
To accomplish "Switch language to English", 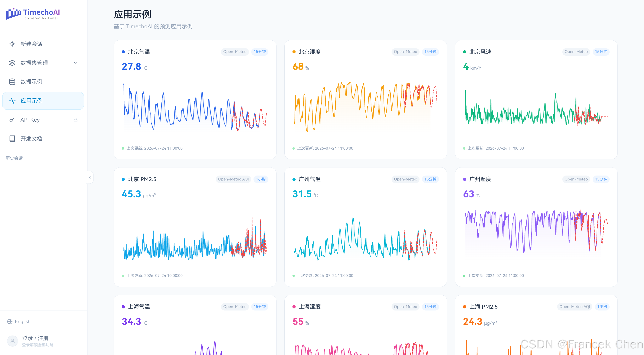I will click(x=19, y=321).
